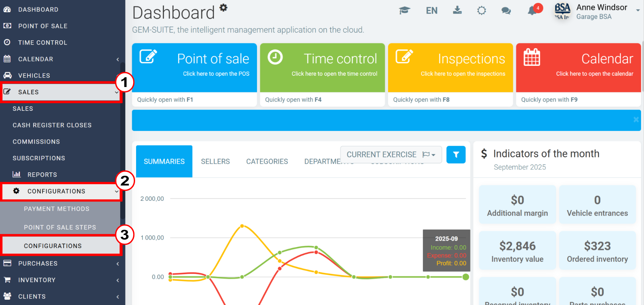Click the Inventory shopping cart icon
The height and width of the screenshot is (305, 644).
[7, 280]
